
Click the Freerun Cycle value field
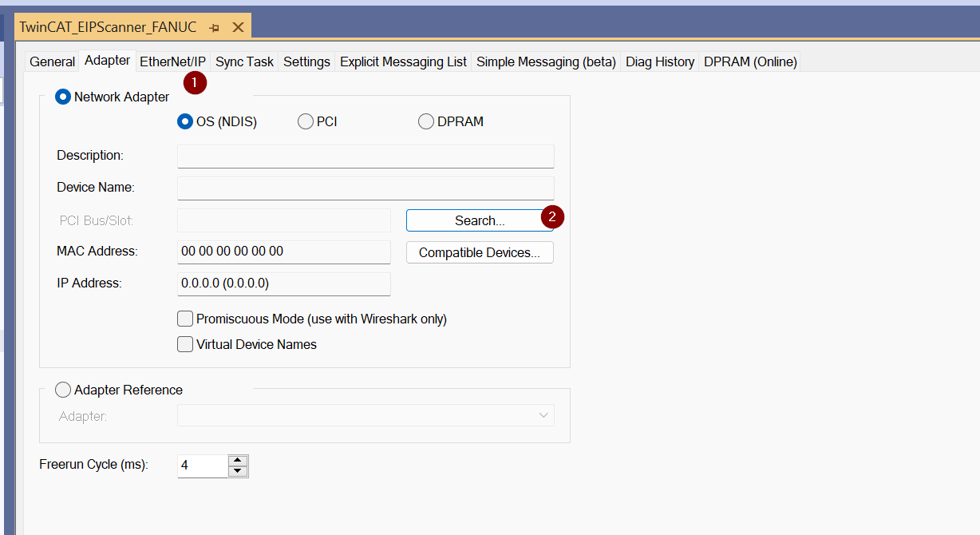coord(203,466)
